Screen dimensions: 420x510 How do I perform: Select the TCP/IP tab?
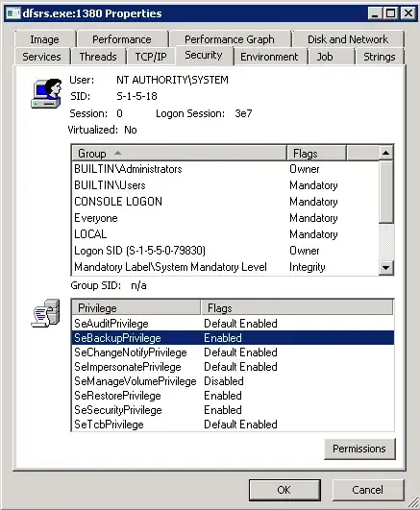tap(151, 57)
